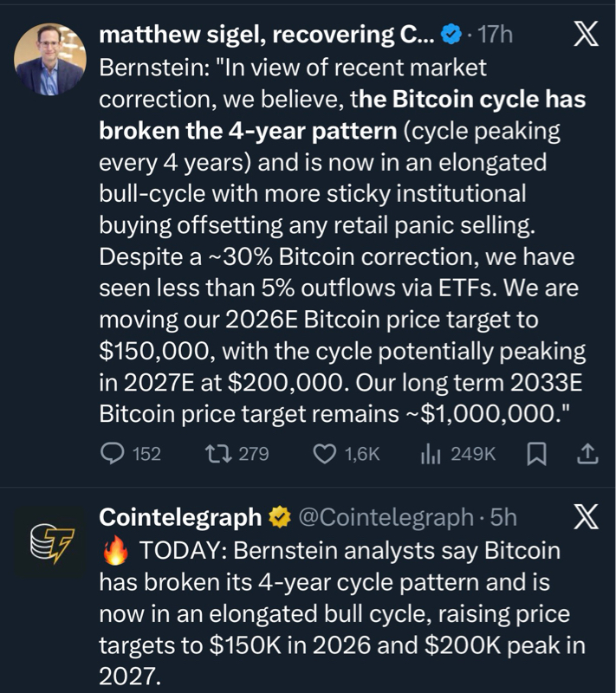
Task: View analytics for the 249K views post
Action: (x=428, y=454)
